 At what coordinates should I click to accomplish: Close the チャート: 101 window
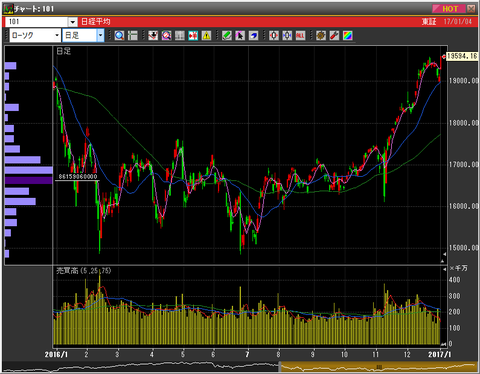coord(471,9)
